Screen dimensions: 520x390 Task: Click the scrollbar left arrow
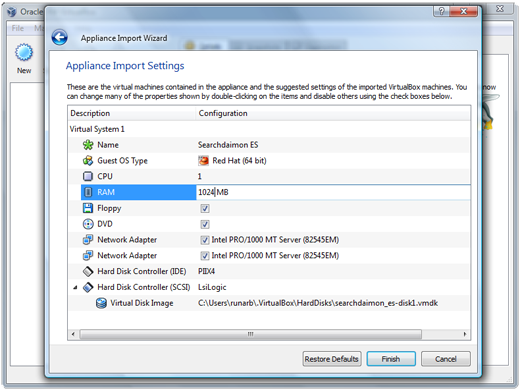[73, 334]
